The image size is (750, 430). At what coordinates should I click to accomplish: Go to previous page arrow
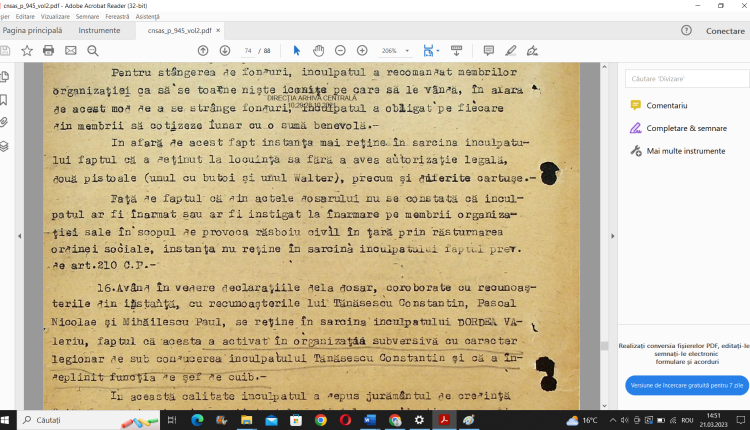point(203,50)
